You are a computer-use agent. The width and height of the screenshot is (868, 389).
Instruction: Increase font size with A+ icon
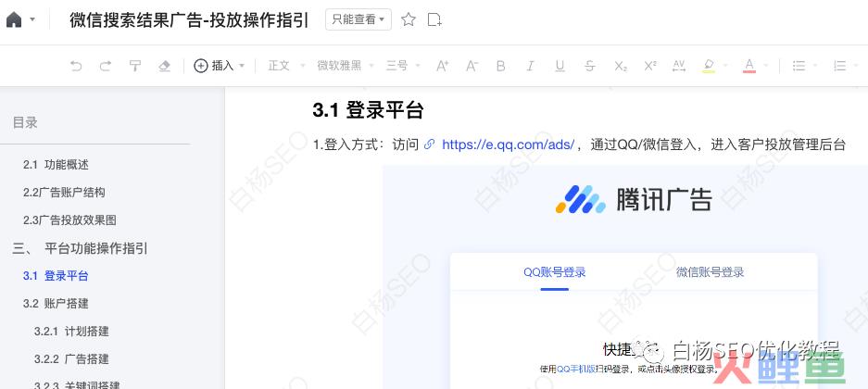point(442,66)
